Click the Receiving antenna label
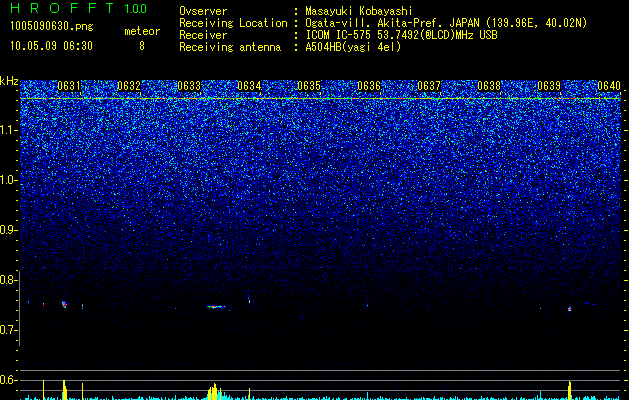Image resolution: width=629 pixels, height=400 pixels. click(230, 47)
